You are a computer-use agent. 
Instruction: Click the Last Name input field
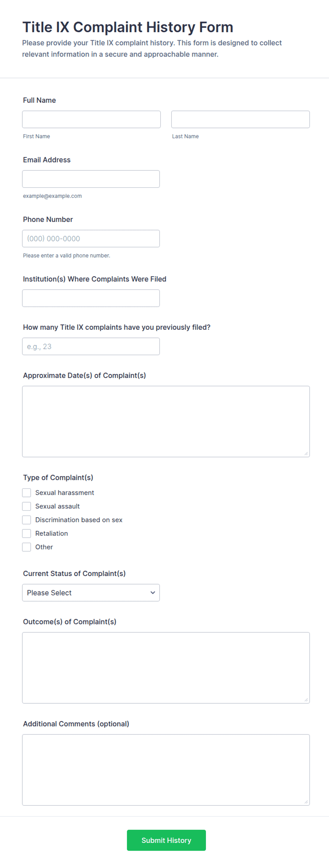pyautogui.click(x=241, y=119)
